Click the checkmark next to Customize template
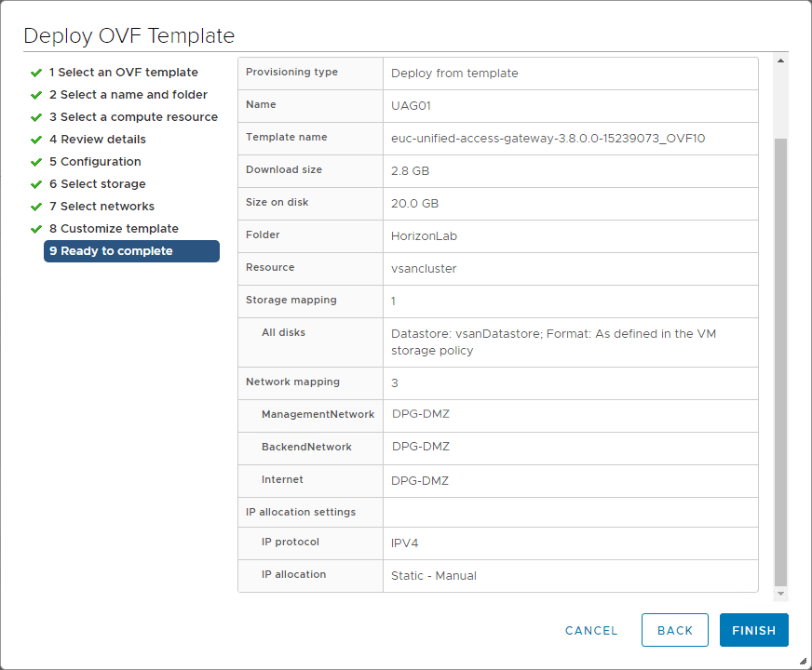This screenshot has width=812, height=670. (36, 228)
